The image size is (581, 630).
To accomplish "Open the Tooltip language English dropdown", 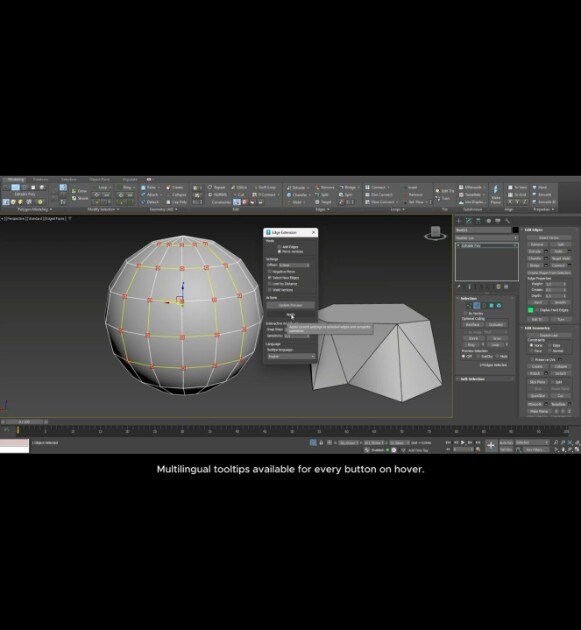I will tap(290, 356).
